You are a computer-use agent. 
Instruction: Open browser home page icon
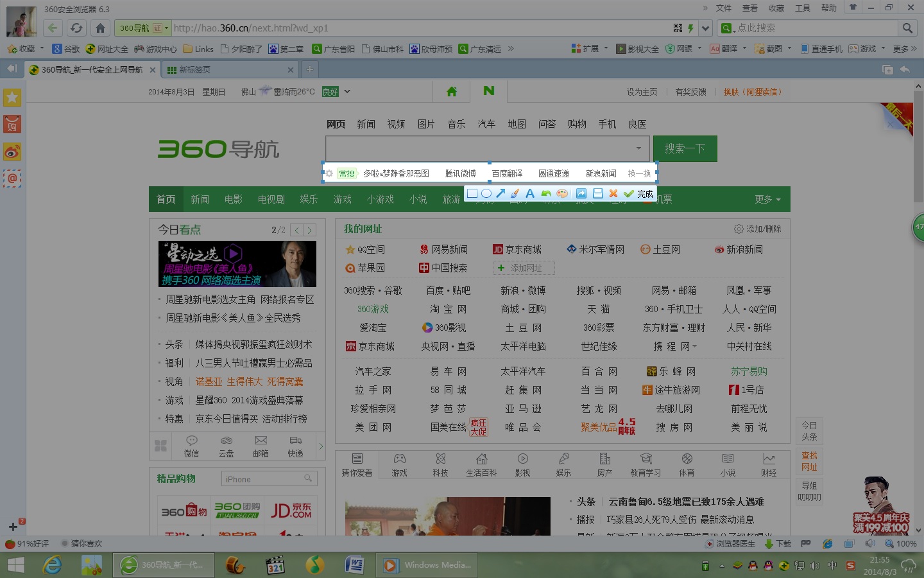[x=100, y=28]
